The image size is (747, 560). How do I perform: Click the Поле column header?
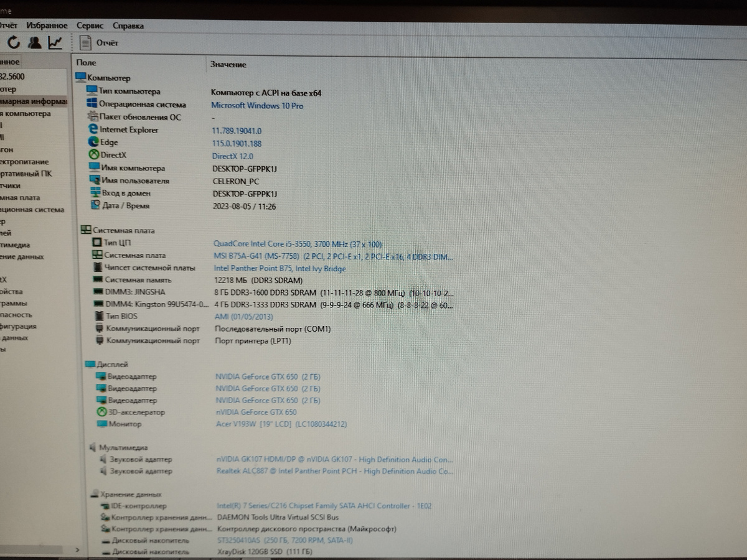click(x=87, y=63)
